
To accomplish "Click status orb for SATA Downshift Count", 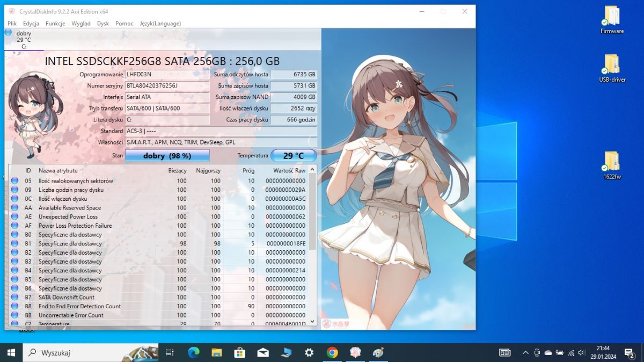I will (14, 297).
